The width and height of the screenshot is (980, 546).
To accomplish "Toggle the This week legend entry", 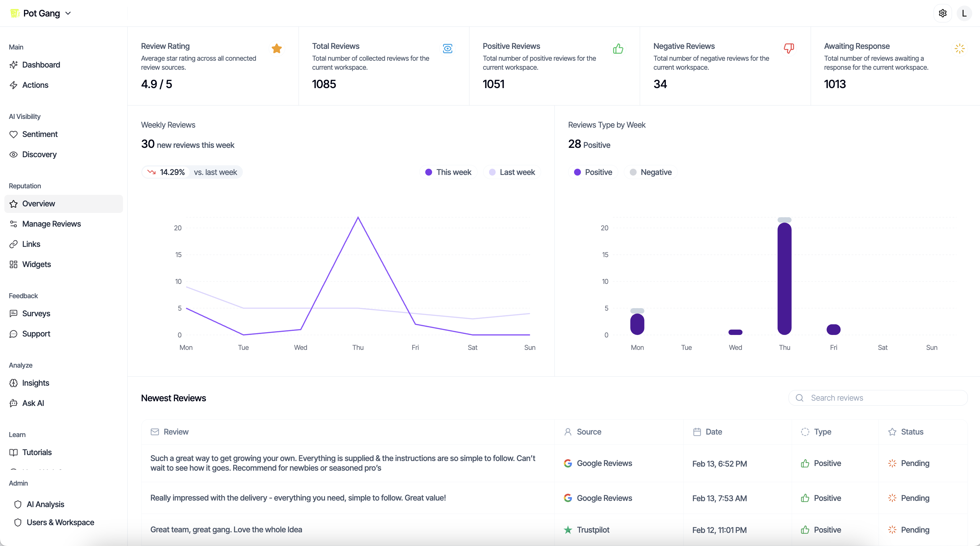I will click(x=448, y=172).
